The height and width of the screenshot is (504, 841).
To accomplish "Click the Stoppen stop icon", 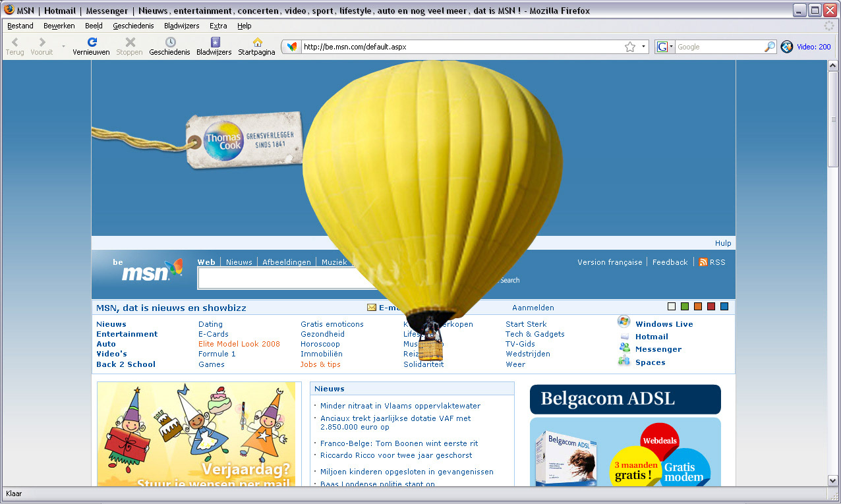I will click(130, 42).
